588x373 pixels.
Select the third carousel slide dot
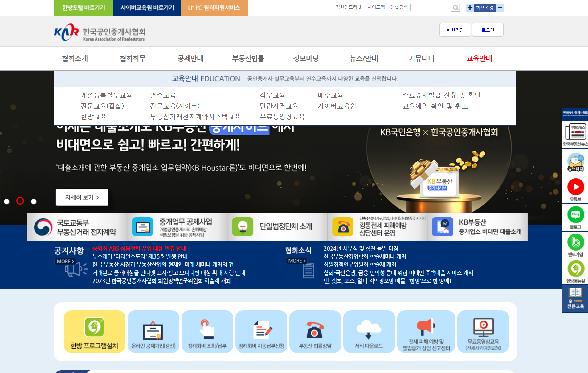[34, 201]
